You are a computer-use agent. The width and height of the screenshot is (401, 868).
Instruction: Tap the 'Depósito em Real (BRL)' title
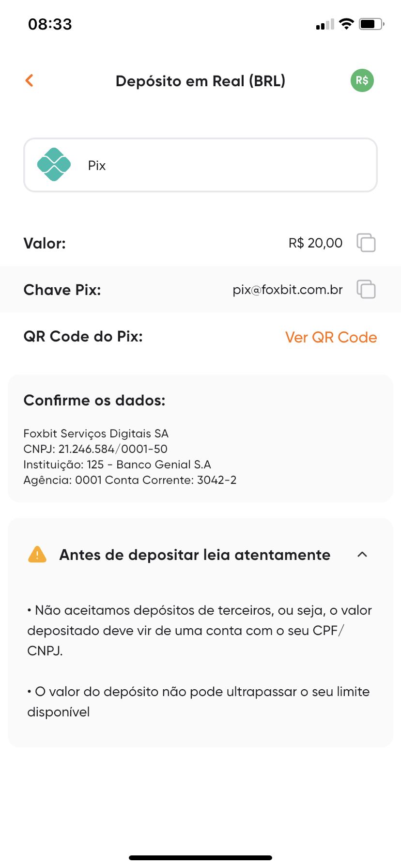tap(200, 81)
